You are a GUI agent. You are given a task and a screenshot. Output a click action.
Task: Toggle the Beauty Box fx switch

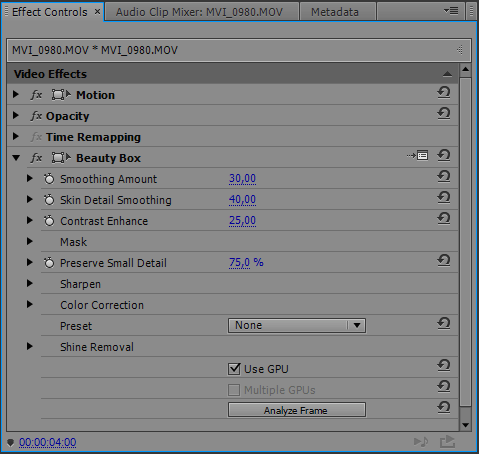36,158
